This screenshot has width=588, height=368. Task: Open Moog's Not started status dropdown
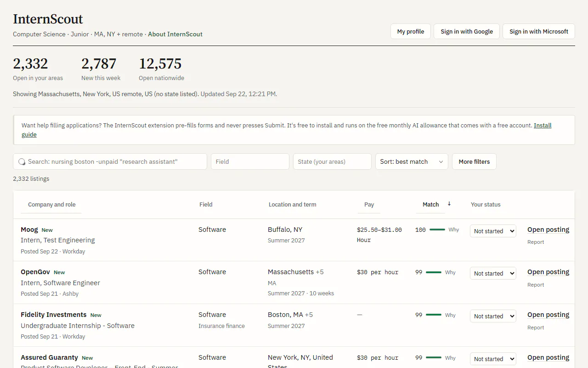(493, 231)
